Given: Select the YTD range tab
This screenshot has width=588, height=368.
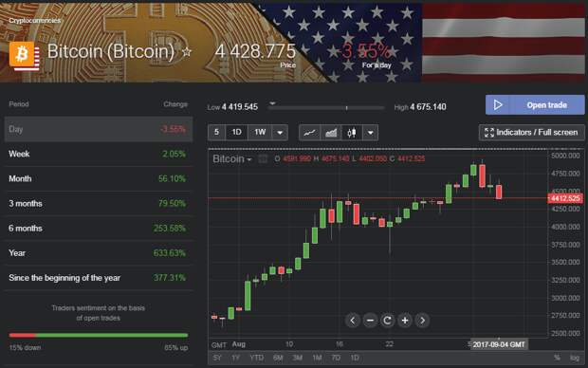Looking at the screenshot, I should point(257,358).
